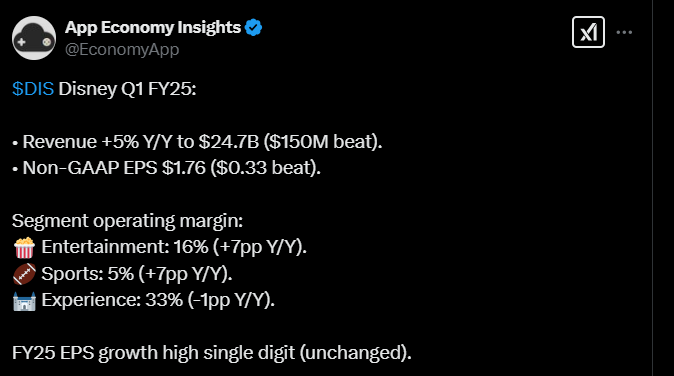The height and width of the screenshot is (376, 674).
Task: Click the blue verified badge
Action: [x=253, y=28]
